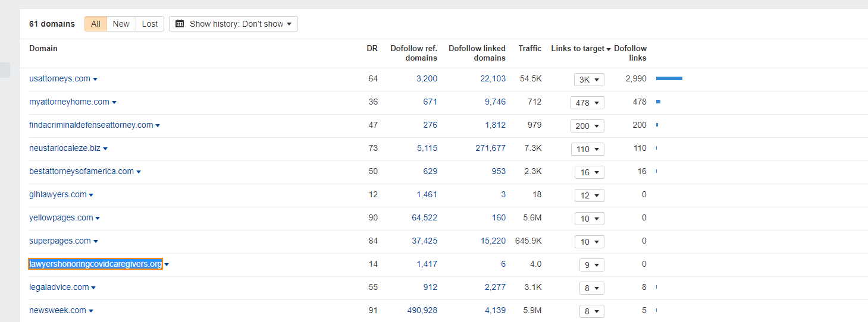868x322 pixels.
Task: Expand the neustarlocaleze.biz caret menu
Action: (x=105, y=149)
